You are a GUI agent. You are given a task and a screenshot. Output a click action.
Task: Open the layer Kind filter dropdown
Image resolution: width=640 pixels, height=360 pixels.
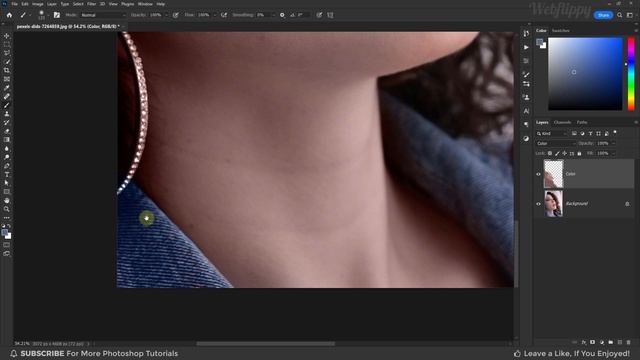[552, 133]
